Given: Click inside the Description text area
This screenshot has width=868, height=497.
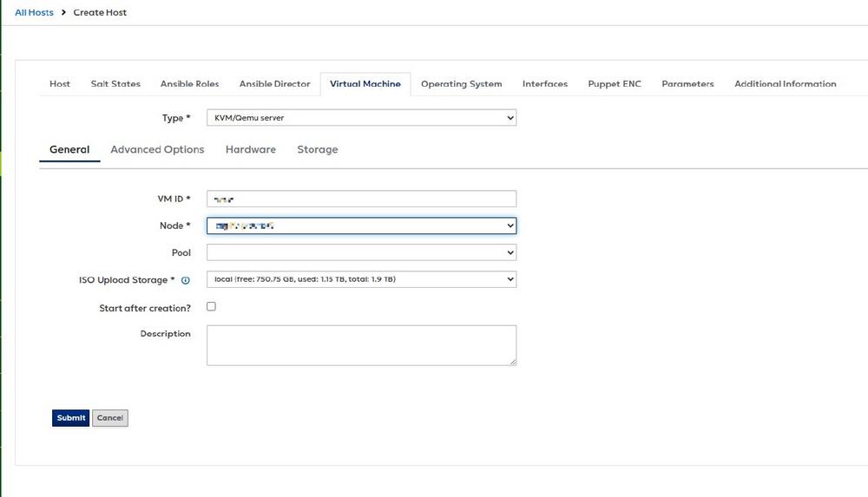Looking at the screenshot, I should click(x=361, y=345).
